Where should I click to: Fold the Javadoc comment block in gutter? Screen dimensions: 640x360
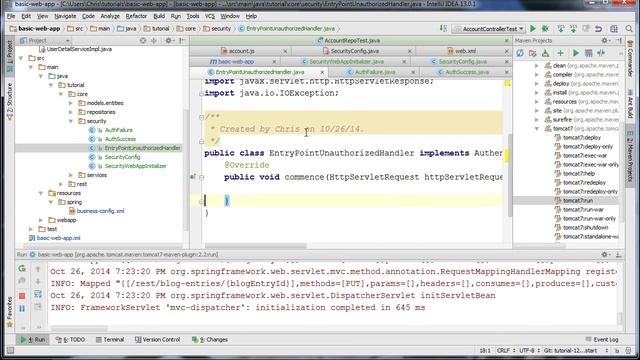point(201,117)
